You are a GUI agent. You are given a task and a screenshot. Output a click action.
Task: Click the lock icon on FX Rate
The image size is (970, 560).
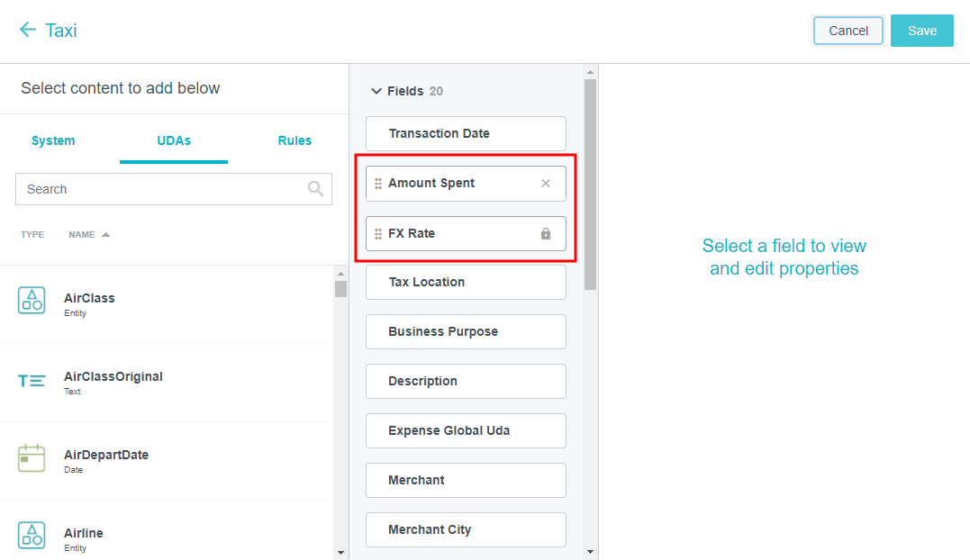[546, 234]
